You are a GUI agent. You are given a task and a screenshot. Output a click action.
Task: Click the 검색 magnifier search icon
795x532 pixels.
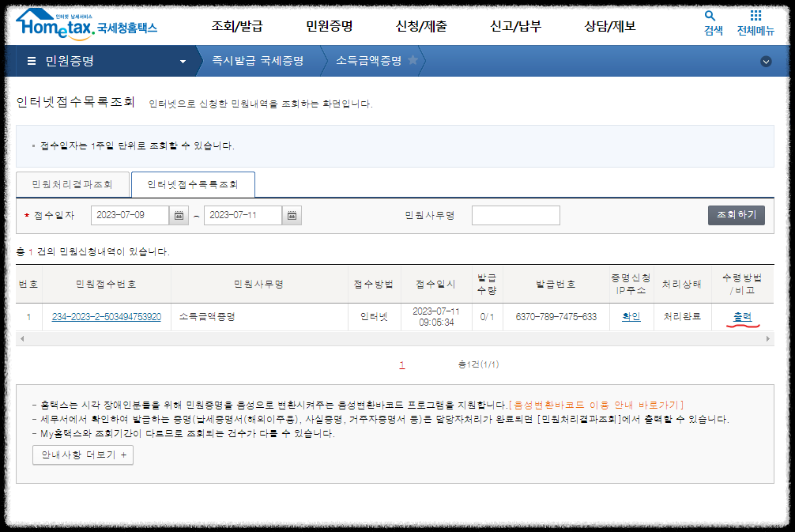(709, 15)
